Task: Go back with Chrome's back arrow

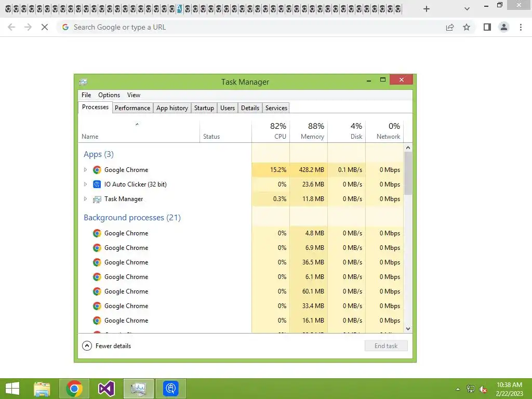Action: (11, 27)
